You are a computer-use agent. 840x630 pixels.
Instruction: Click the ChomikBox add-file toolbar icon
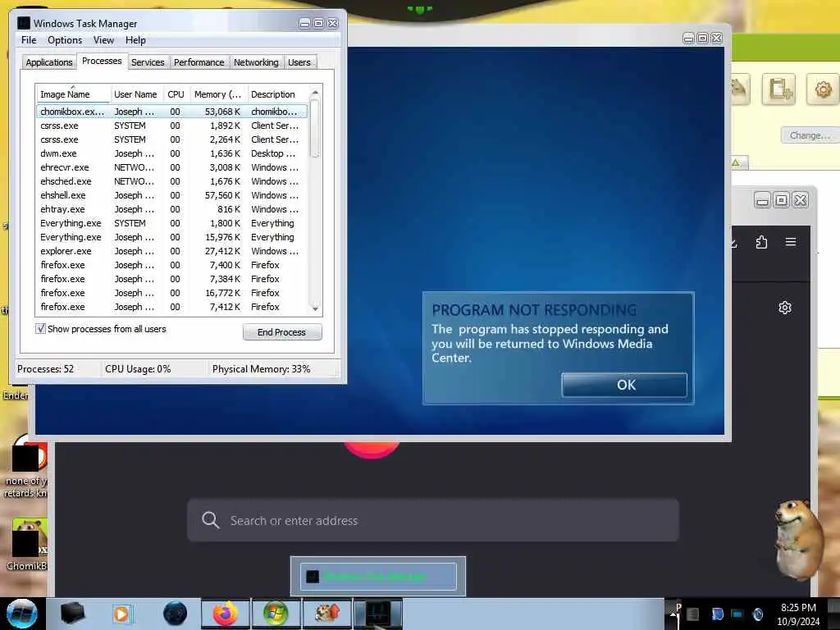click(779, 89)
